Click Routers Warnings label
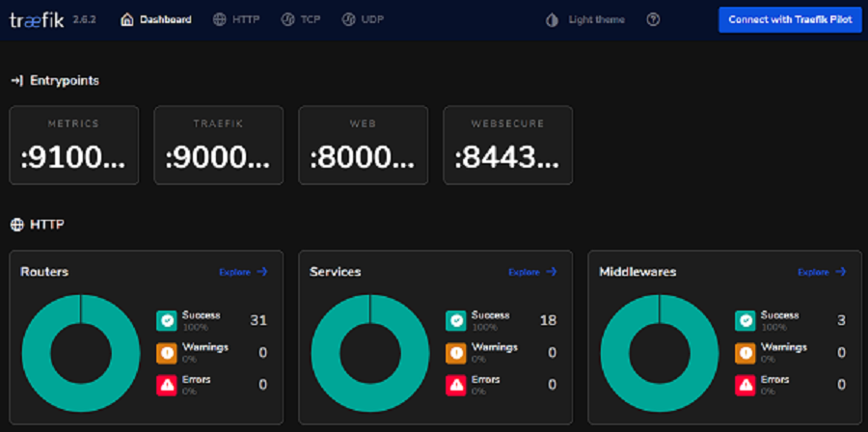 [205, 347]
